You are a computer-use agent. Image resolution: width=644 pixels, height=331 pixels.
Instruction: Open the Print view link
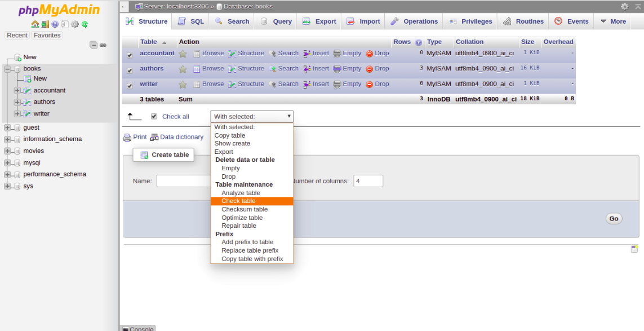[x=135, y=137]
